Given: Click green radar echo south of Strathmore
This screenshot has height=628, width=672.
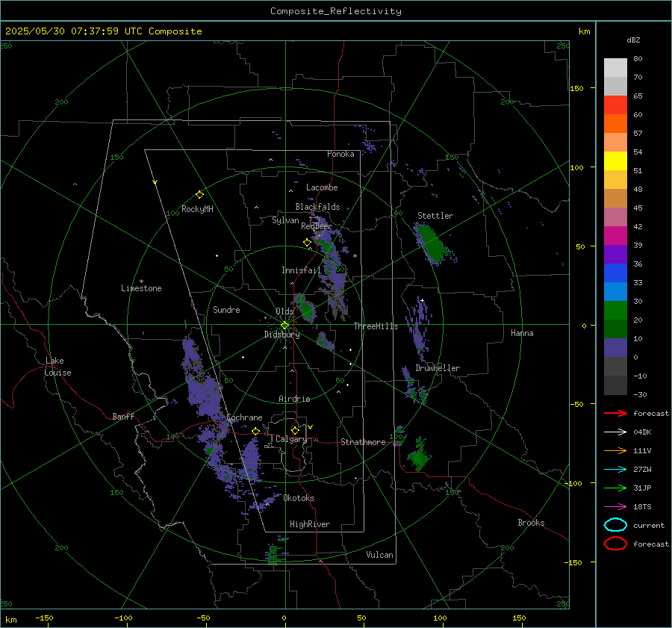Looking at the screenshot, I should 418,456.
